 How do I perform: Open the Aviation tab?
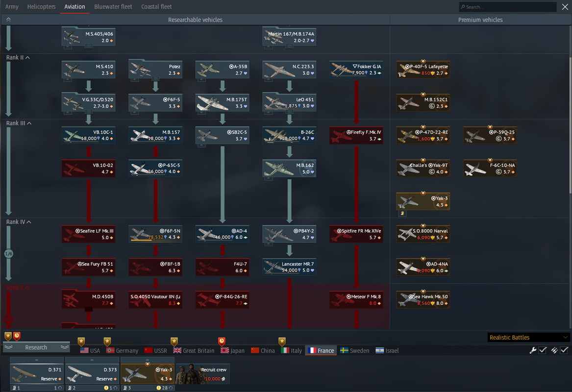75,6
